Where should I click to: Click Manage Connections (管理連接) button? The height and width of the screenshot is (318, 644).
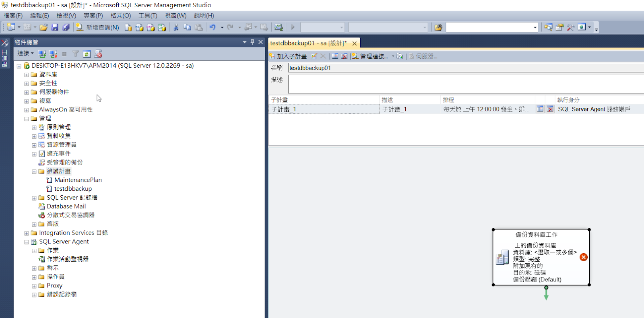373,56
